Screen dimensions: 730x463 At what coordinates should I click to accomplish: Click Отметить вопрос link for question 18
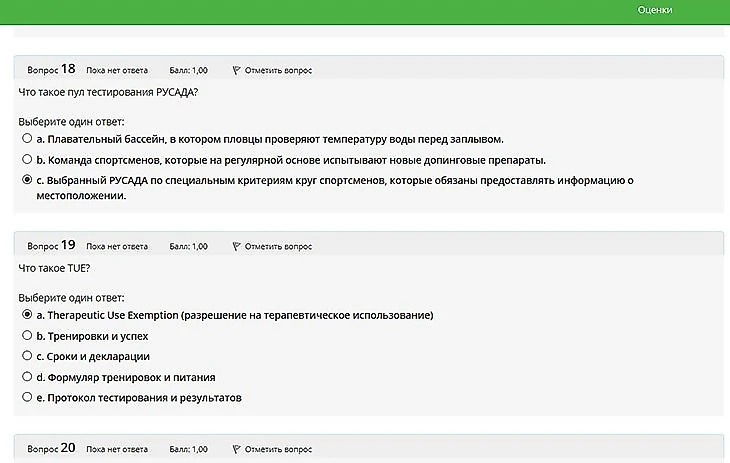(278, 70)
